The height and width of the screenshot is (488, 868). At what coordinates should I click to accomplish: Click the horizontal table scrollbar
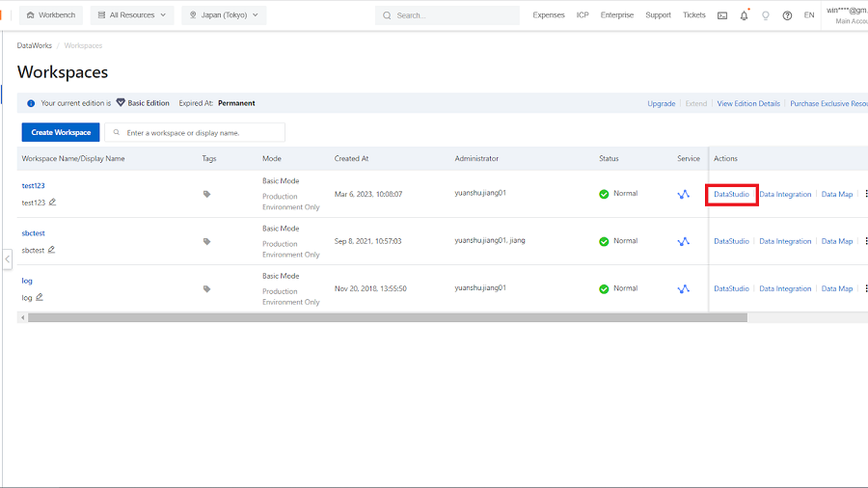[x=386, y=316]
